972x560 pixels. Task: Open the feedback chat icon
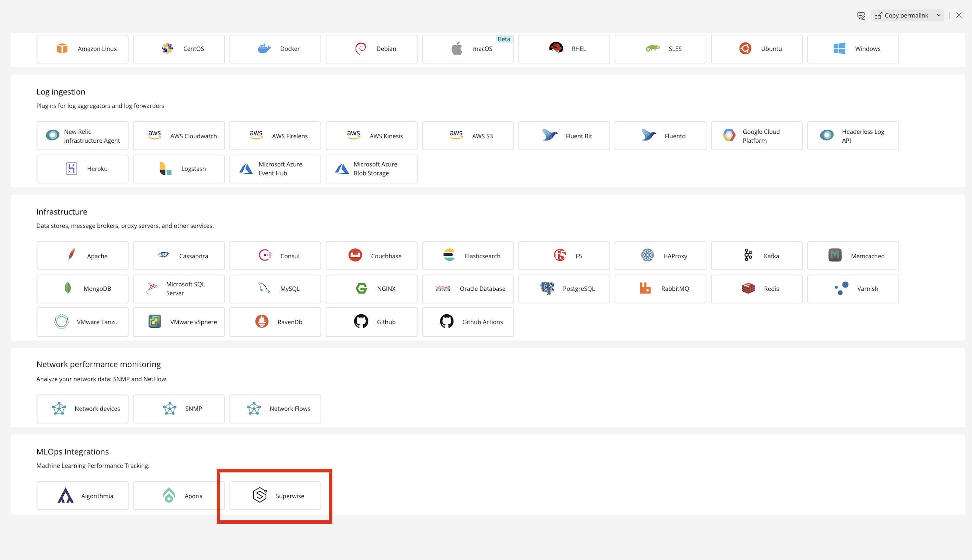click(861, 15)
